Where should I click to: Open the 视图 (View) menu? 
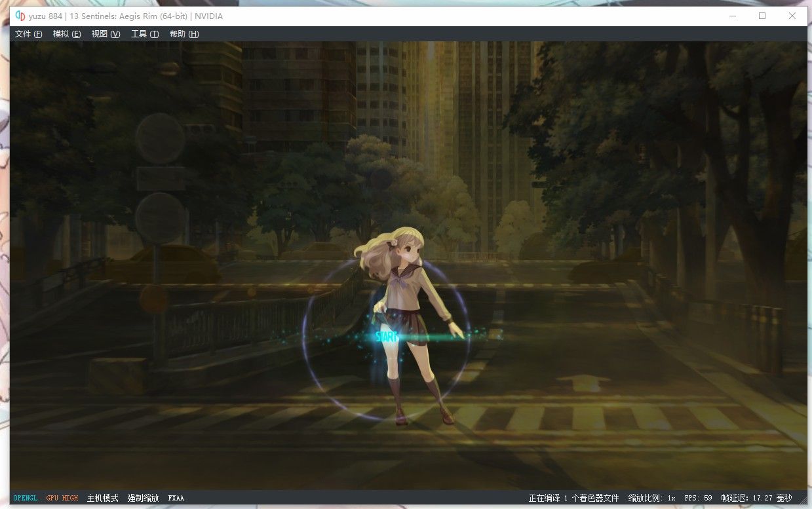click(106, 34)
